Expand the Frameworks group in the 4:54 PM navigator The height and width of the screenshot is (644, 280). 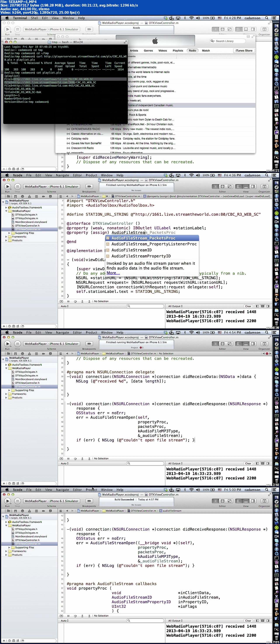click(x=6, y=394)
